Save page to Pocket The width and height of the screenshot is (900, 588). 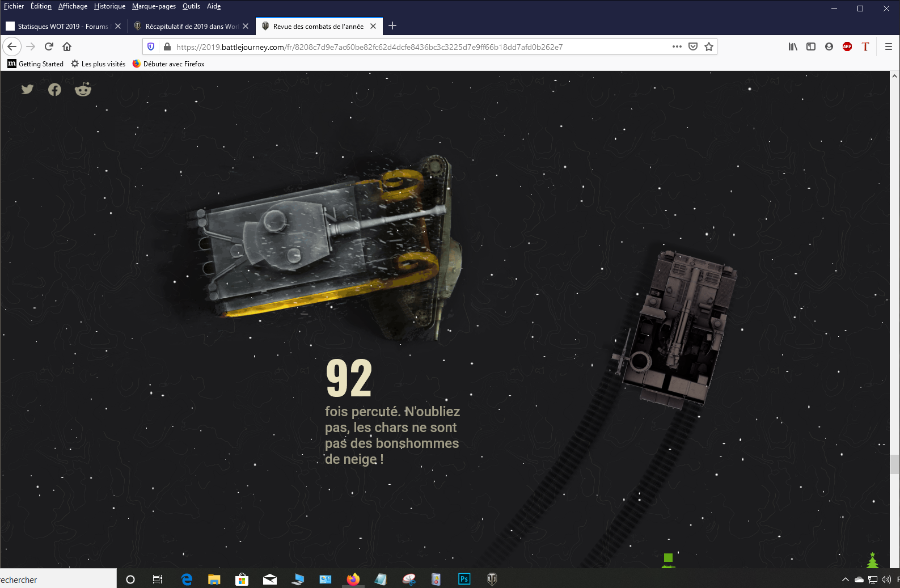(692, 46)
